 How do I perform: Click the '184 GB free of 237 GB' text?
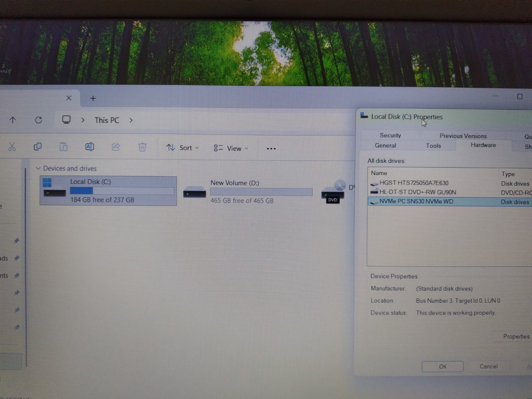pos(102,200)
